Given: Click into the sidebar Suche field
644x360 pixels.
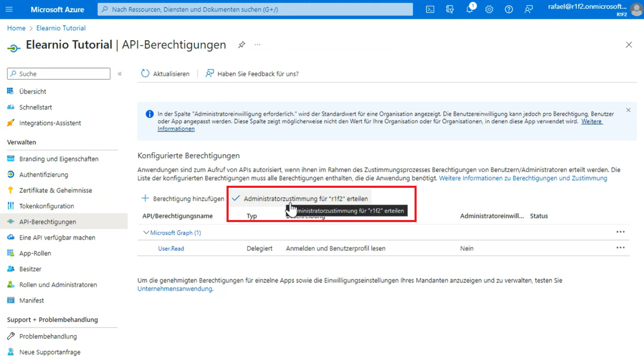Looking at the screenshot, I should point(59,74).
